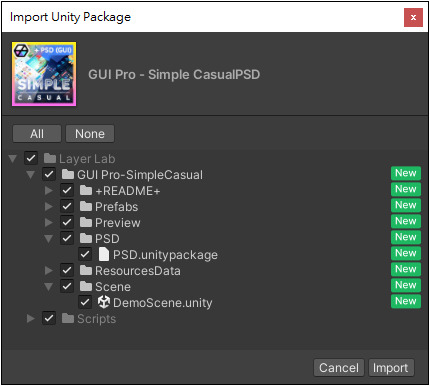Uncheck the DemoScene.unity checkbox
430x386 pixels.
85,303
